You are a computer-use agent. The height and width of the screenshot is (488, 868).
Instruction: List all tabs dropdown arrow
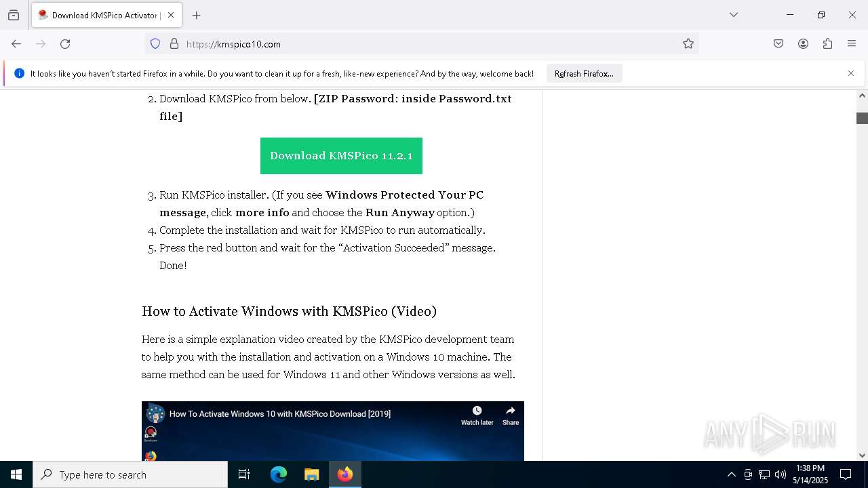[x=734, y=15]
